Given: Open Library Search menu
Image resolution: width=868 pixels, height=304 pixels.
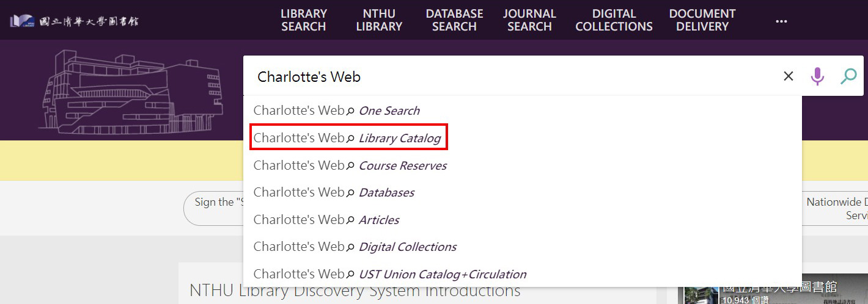Looking at the screenshot, I should tap(304, 20).
